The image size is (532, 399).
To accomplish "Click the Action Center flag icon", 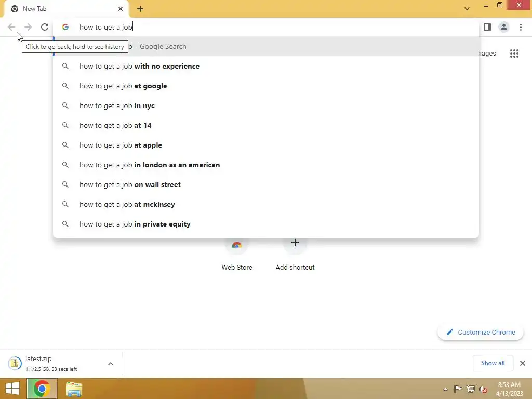I will tap(458, 389).
